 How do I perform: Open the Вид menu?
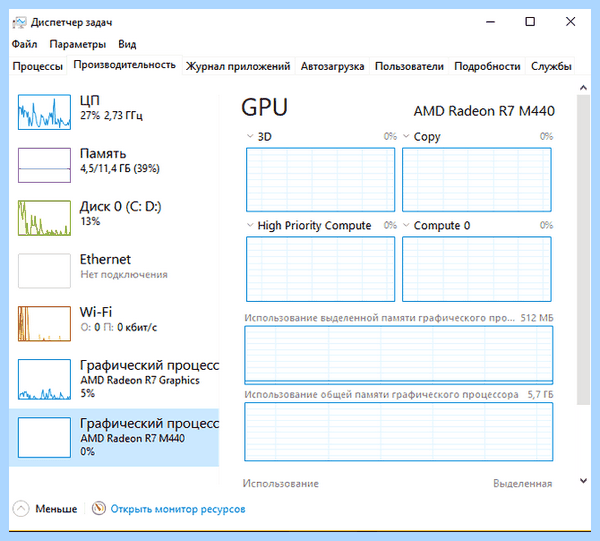point(127,44)
